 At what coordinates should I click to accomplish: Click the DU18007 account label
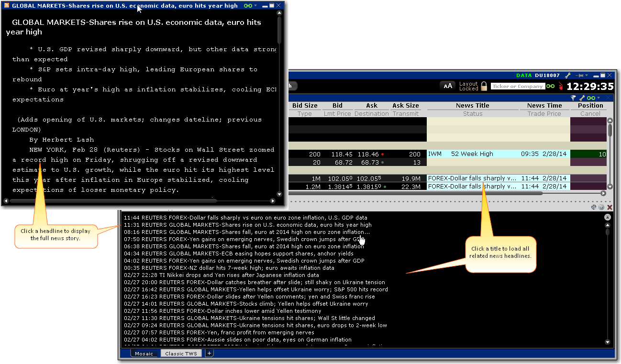tap(547, 76)
